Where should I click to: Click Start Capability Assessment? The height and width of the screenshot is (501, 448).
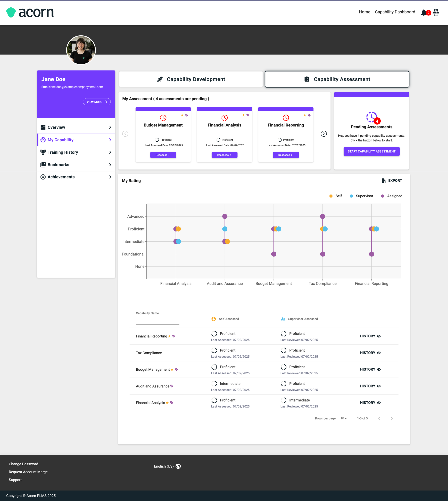coord(371,151)
